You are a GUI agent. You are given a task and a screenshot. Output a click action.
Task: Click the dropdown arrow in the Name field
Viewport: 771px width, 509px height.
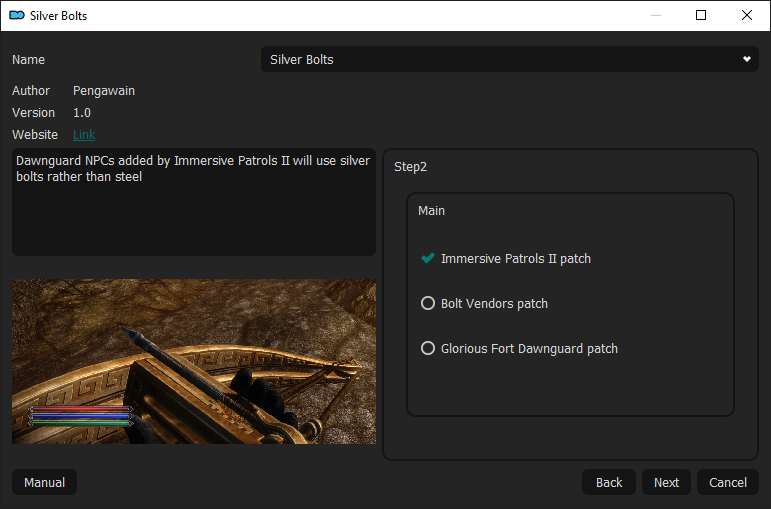746,59
